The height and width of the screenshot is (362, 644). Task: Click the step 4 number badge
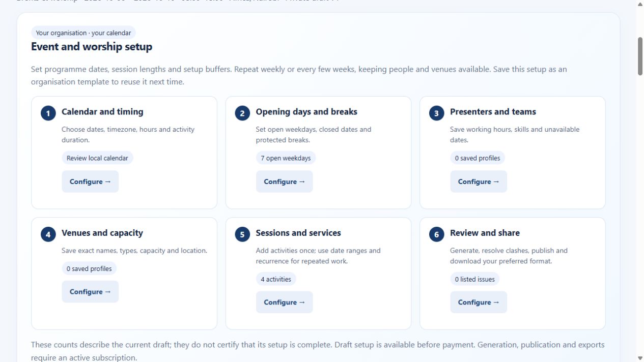tap(48, 234)
